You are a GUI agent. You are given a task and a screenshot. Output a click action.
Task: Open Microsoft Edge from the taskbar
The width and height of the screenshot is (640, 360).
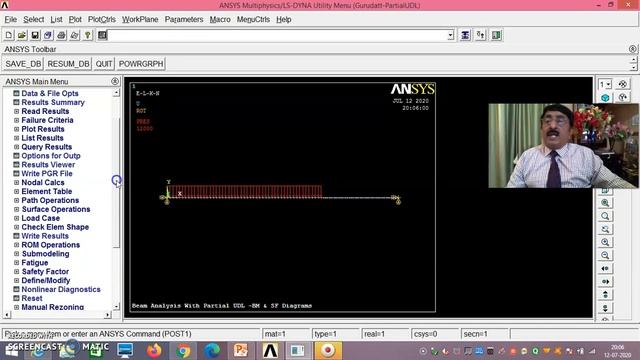[212, 351]
